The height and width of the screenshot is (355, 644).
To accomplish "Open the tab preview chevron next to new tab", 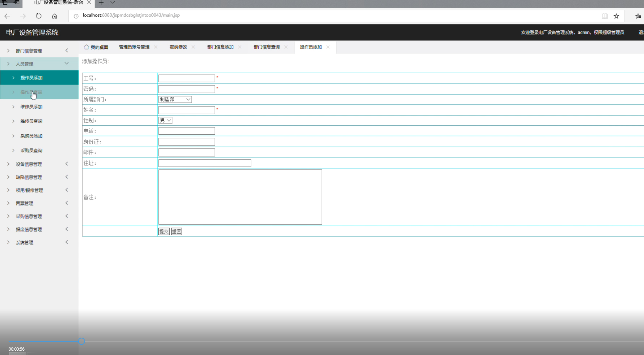I will [x=113, y=3].
